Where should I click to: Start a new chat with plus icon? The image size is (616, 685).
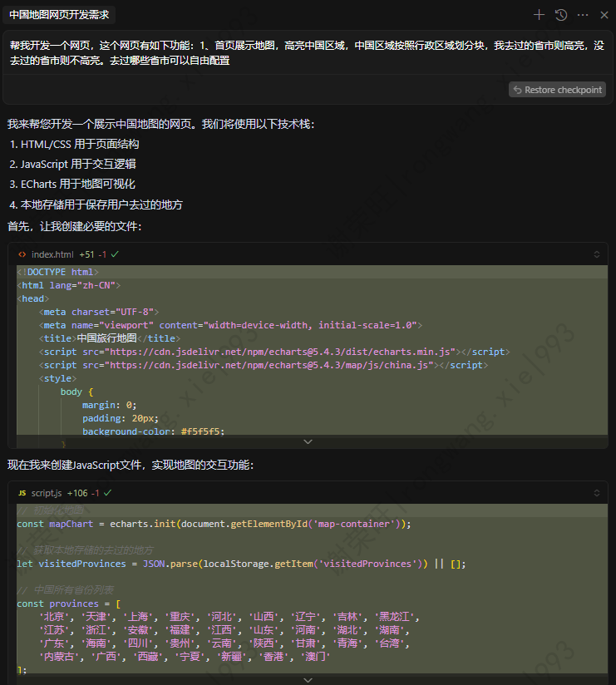[540, 15]
